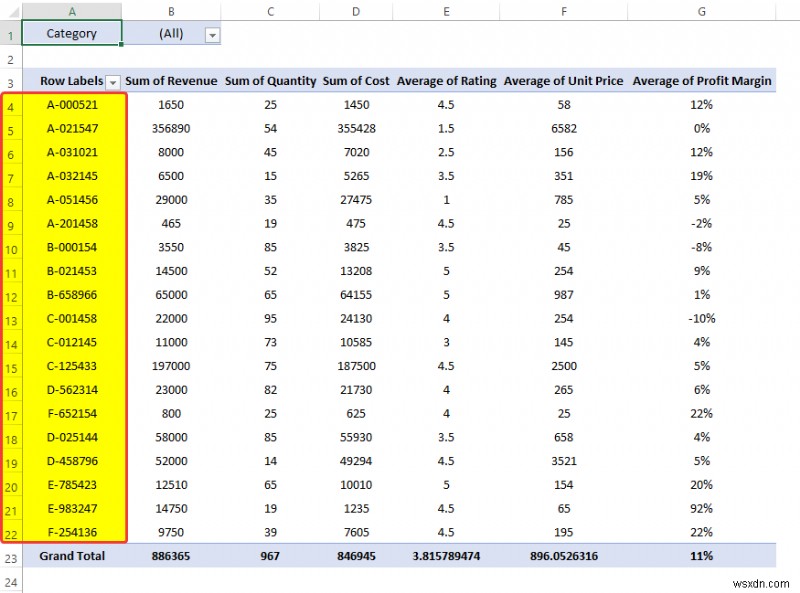Select the F-254136 row label cell

pos(70,533)
